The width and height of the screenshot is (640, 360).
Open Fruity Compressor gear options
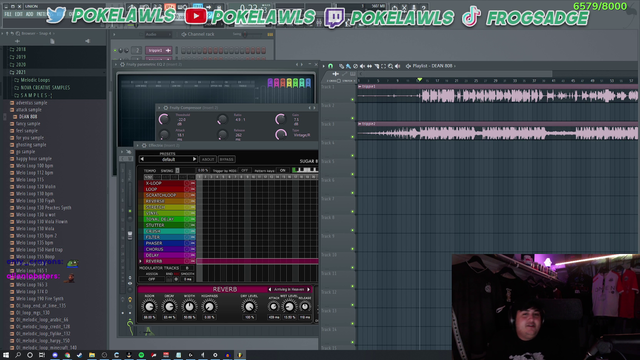click(166, 108)
